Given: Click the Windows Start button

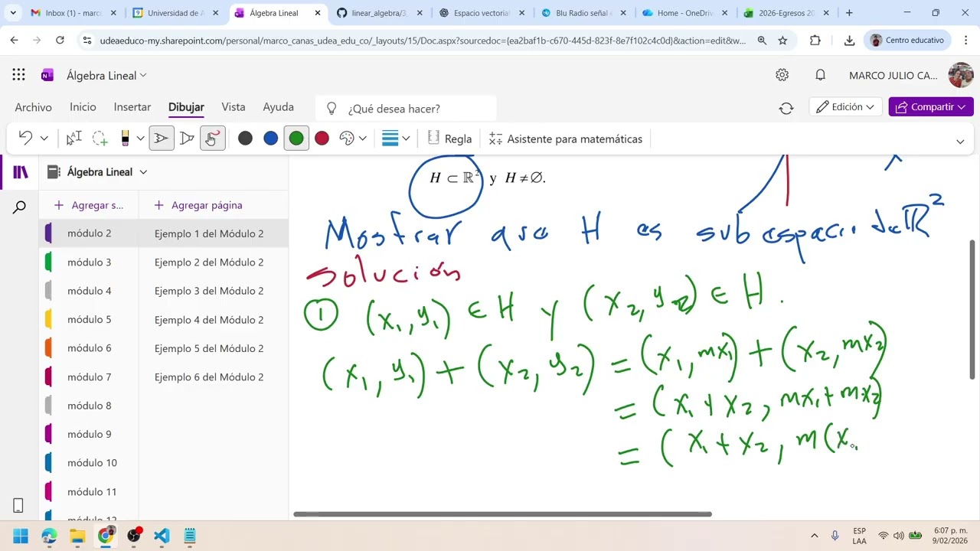Looking at the screenshot, I should (21, 536).
